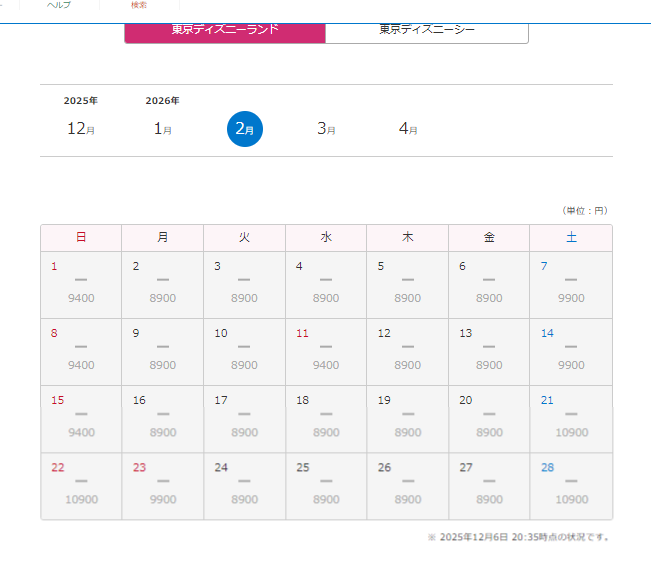Select 12月 of 2025
The height and width of the screenshot is (567, 651).
(x=81, y=129)
